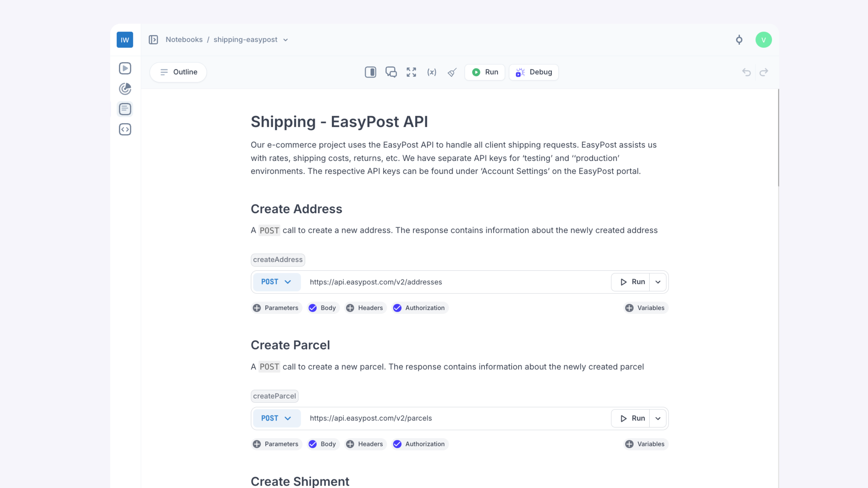
Task: Open the runs play icon in sidebar
Action: point(125,68)
